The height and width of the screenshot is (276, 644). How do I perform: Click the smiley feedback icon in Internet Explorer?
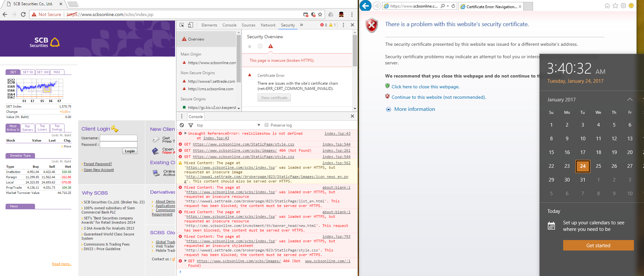[631, 6]
